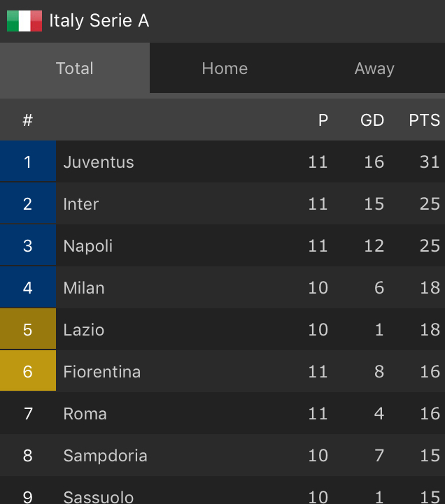The width and height of the screenshot is (445, 504).
Task: Open the Fiorentina team entry
Action: 102,372
